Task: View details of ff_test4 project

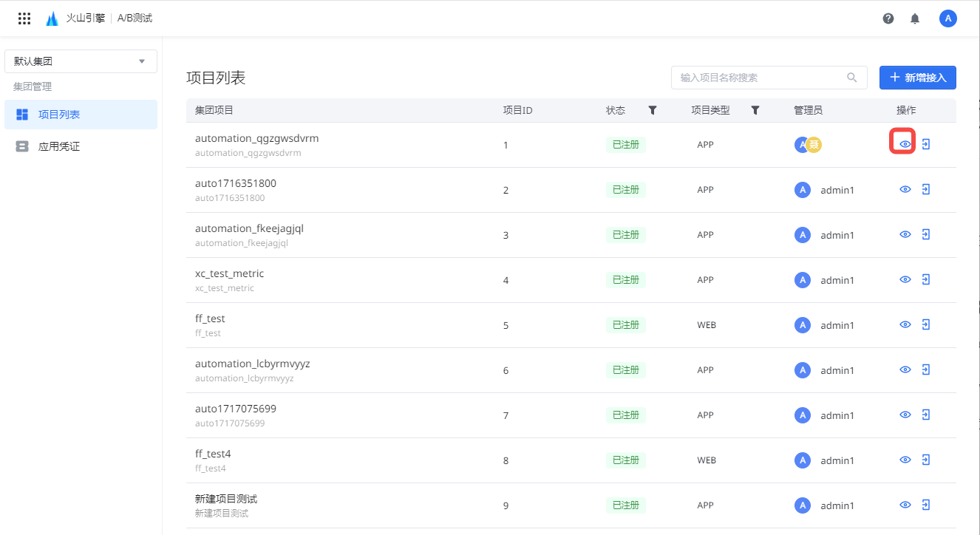Action: [905, 460]
